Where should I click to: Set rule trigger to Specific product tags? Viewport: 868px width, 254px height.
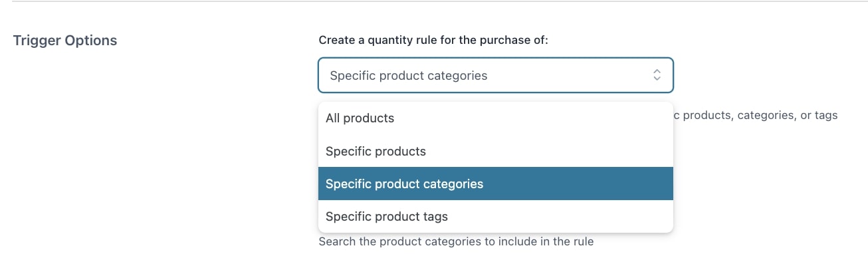click(x=496, y=216)
